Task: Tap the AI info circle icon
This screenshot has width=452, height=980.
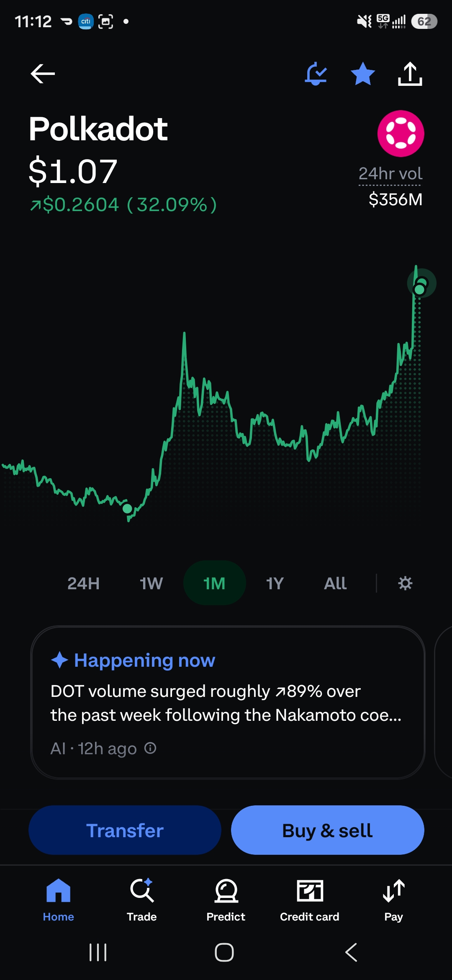Action: pyautogui.click(x=150, y=748)
